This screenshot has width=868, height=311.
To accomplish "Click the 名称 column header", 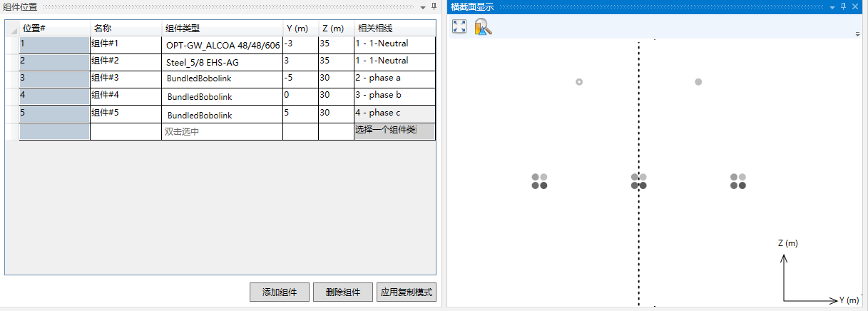I will tap(126, 29).
